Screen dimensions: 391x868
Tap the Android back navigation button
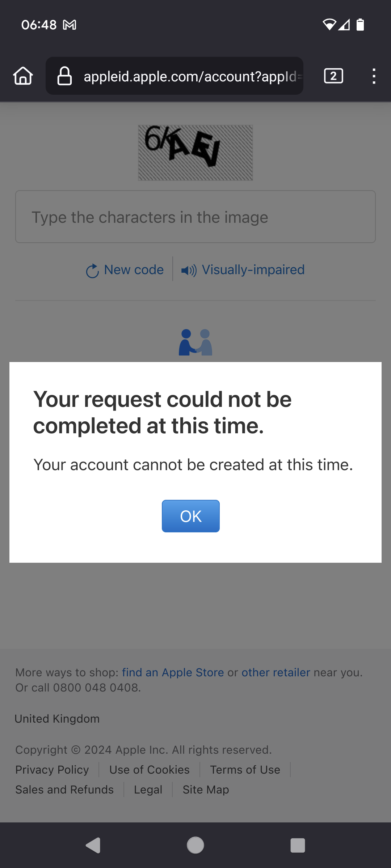click(93, 846)
